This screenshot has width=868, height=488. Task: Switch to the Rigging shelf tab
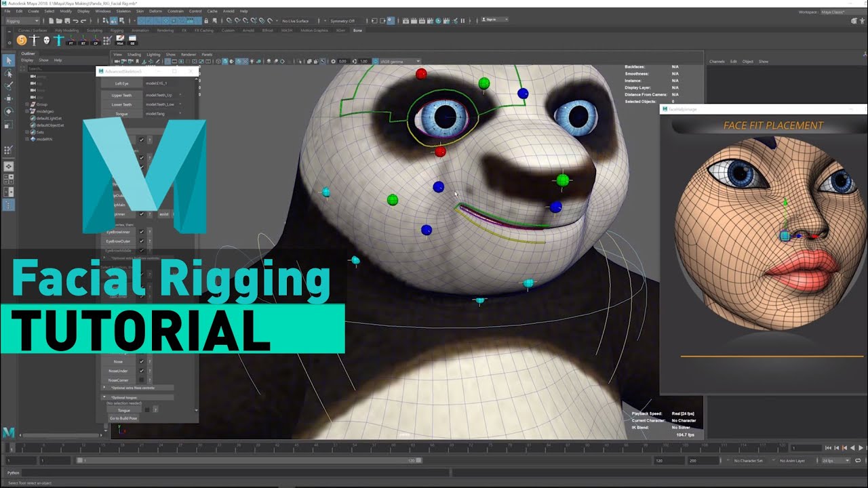coord(117,30)
